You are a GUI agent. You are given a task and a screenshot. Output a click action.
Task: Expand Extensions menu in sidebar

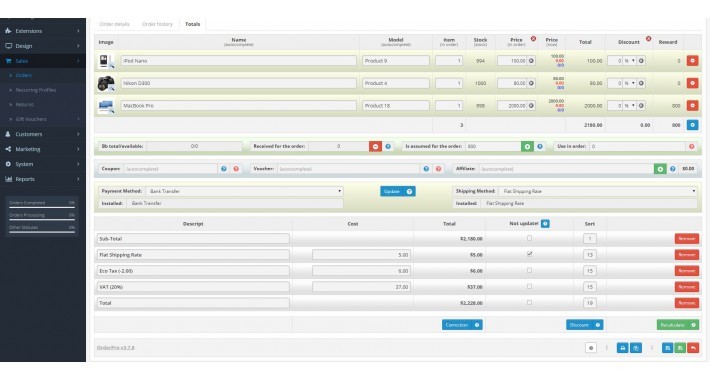point(43,31)
